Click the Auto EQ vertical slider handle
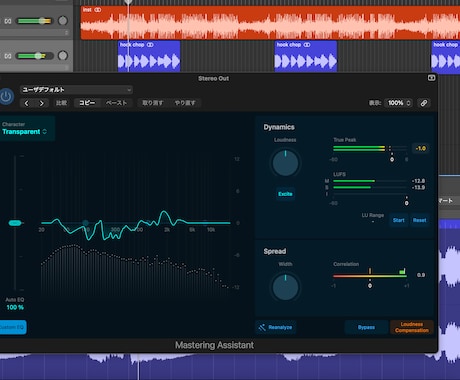Viewport: 460px width, 380px height. point(15,223)
